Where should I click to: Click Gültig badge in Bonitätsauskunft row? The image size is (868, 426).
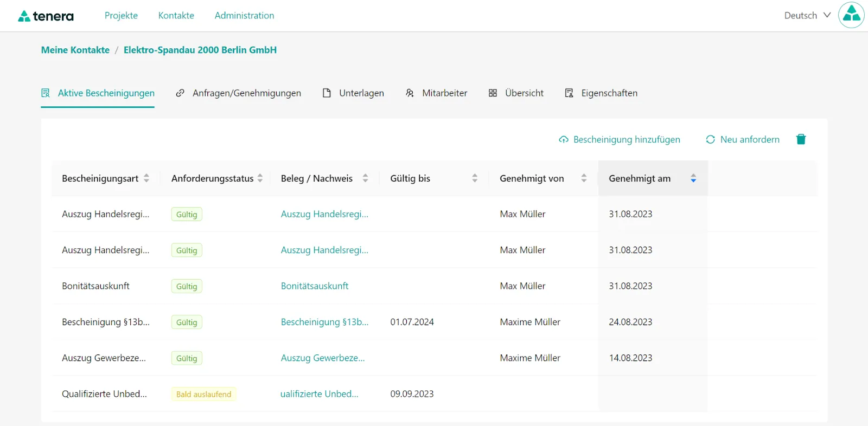coord(187,286)
